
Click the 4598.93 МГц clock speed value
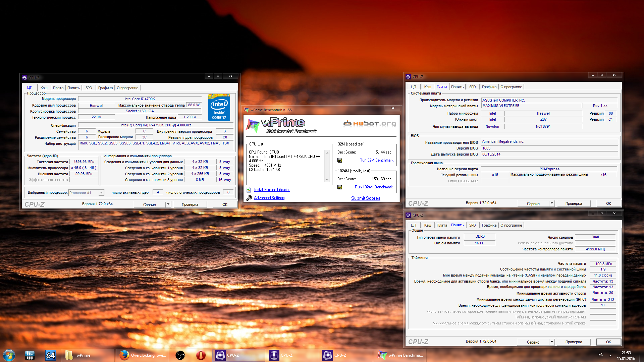coord(84,162)
